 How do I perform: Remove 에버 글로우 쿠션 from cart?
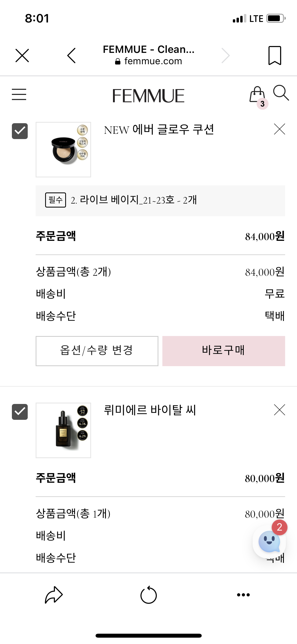point(280,129)
